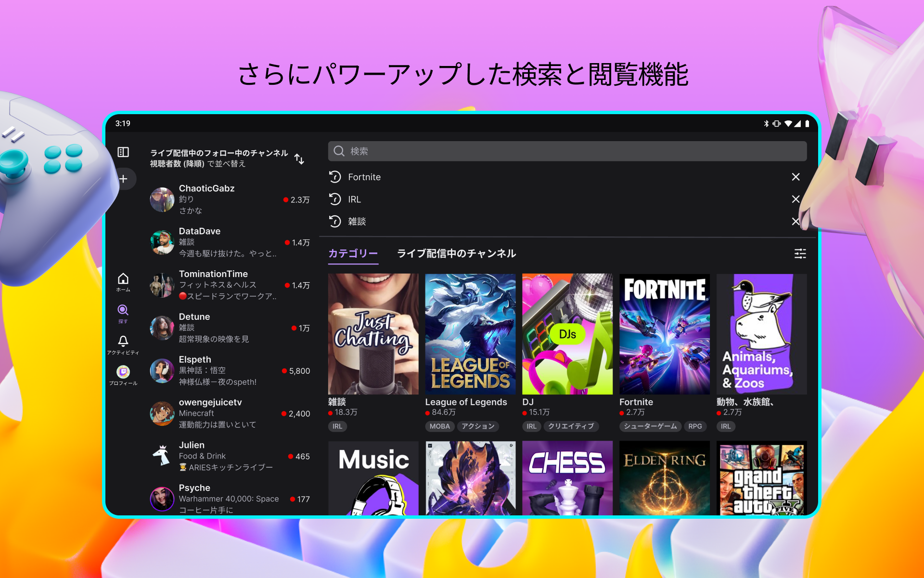Open the Chess category thumbnail
924x578 pixels.
pyautogui.click(x=567, y=478)
